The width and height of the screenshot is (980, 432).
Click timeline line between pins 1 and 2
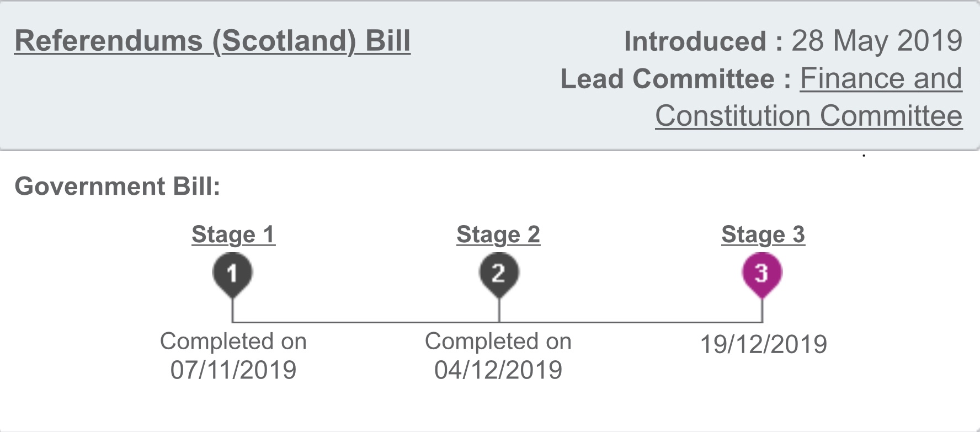point(365,322)
